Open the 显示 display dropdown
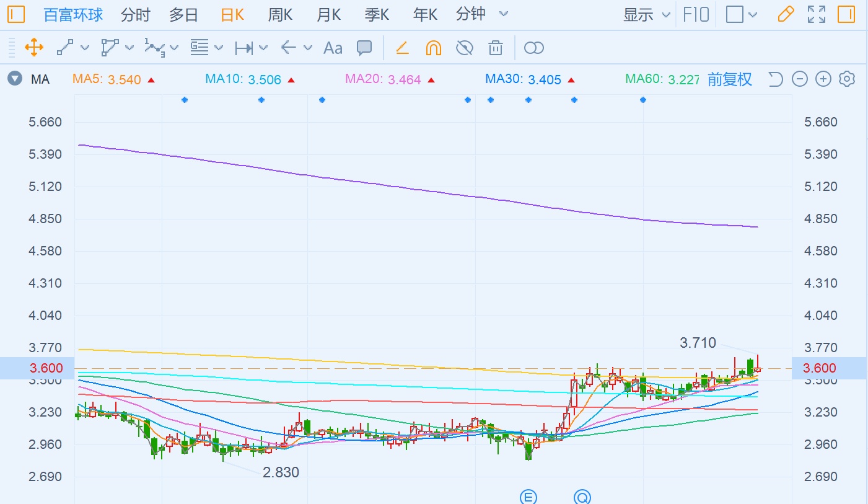 (x=647, y=14)
